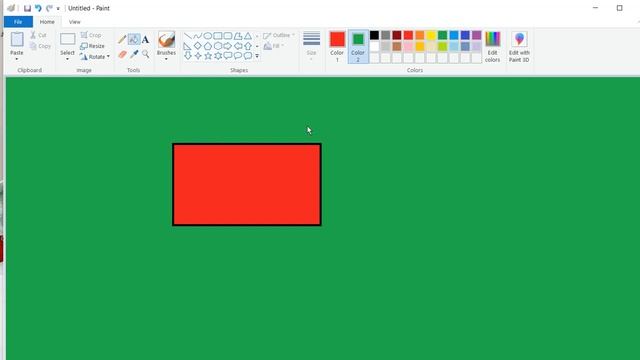Choose the Polygon shape

[238, 36]
